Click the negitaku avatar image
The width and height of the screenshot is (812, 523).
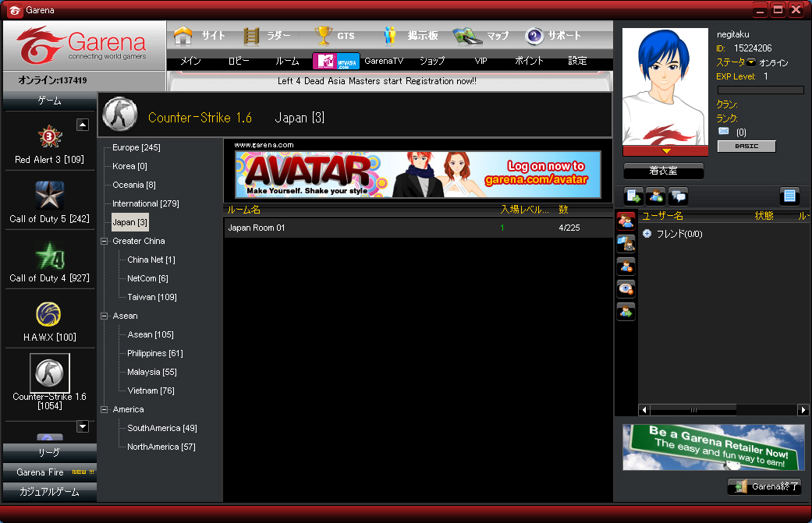tap(665, 87)
